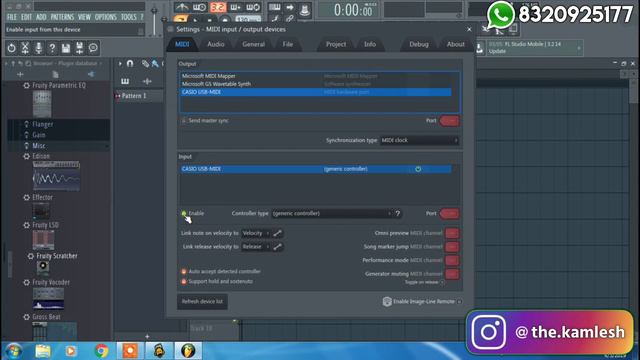Click the render/export save icon next to save
Image resolution: width=640 pixels, height=360 pixels.
tap(79, 48)
